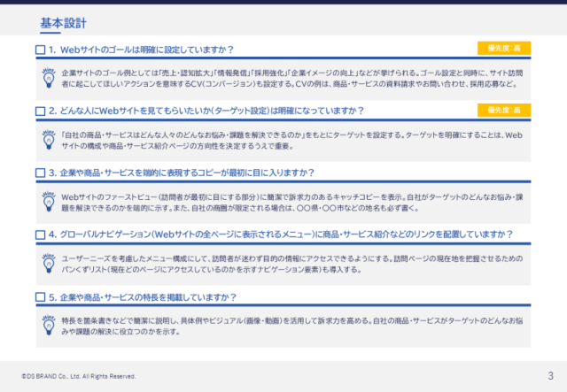567x392 pixels.
Task: Click question text 'Webサイトのゴールは明確に設定していますか？'
Action: (x=147, y=50)
